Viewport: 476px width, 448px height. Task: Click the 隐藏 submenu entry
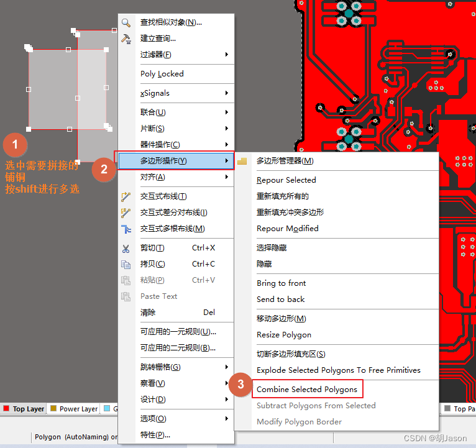tap(337, 263)
